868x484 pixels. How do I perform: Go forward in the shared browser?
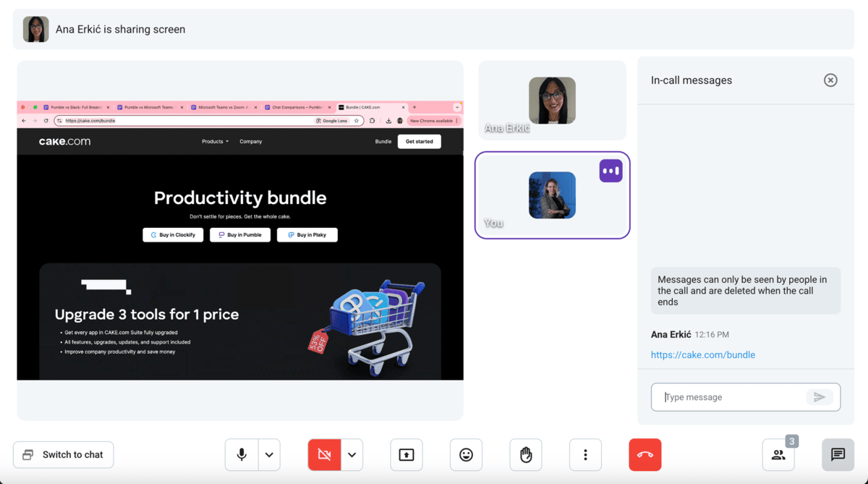(x=35, y=121)
